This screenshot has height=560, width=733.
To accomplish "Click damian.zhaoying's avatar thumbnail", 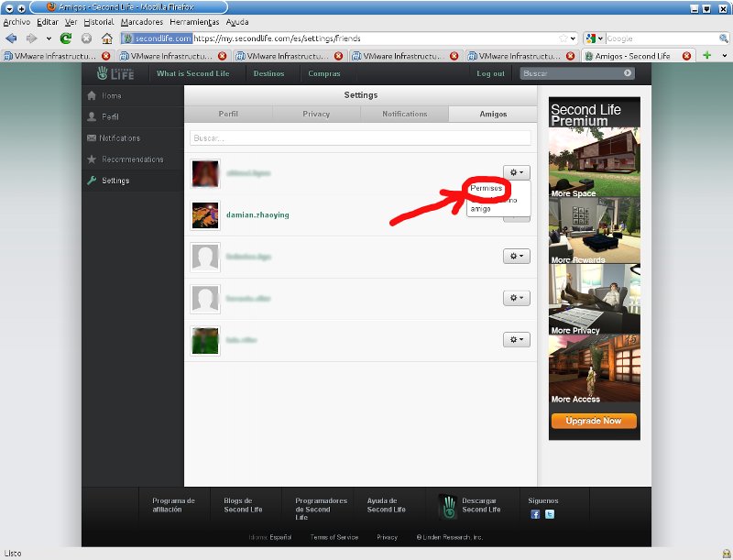I will [x=205, y=215].
